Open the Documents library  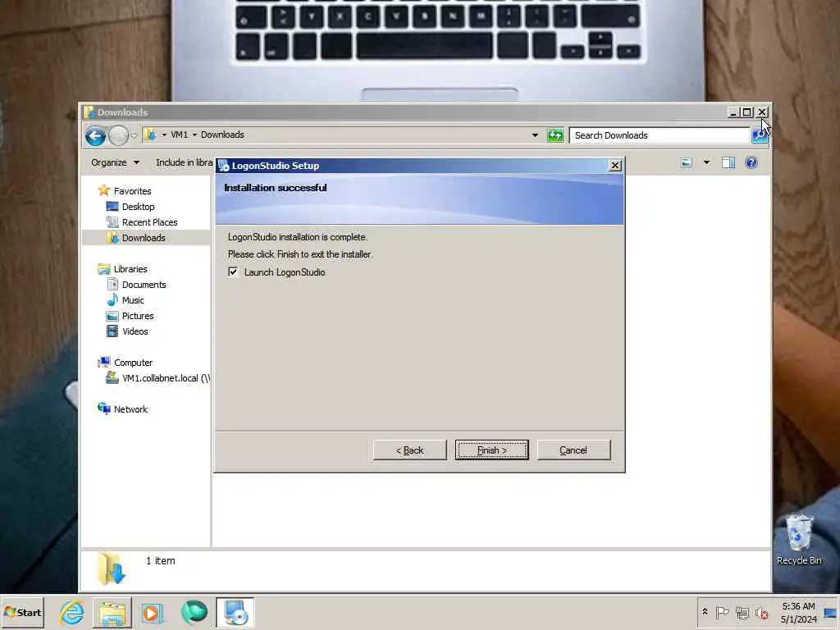pyautogui.click(x=144, y=285)
